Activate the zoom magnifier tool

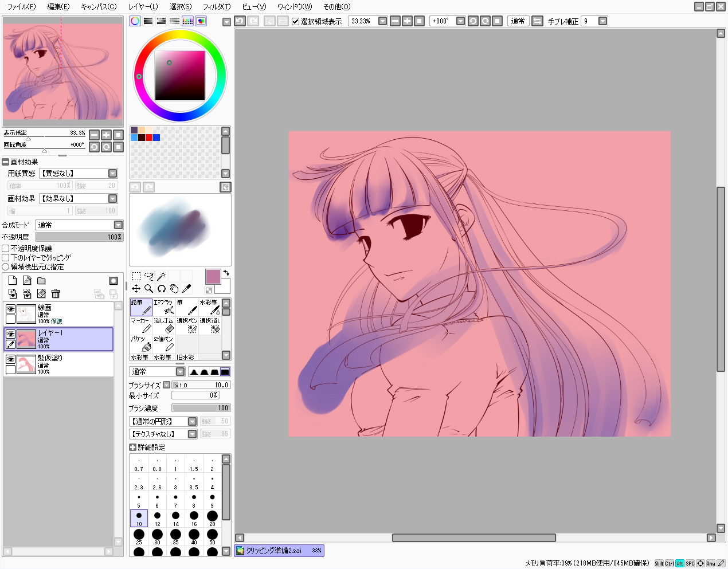coord(149,289)
